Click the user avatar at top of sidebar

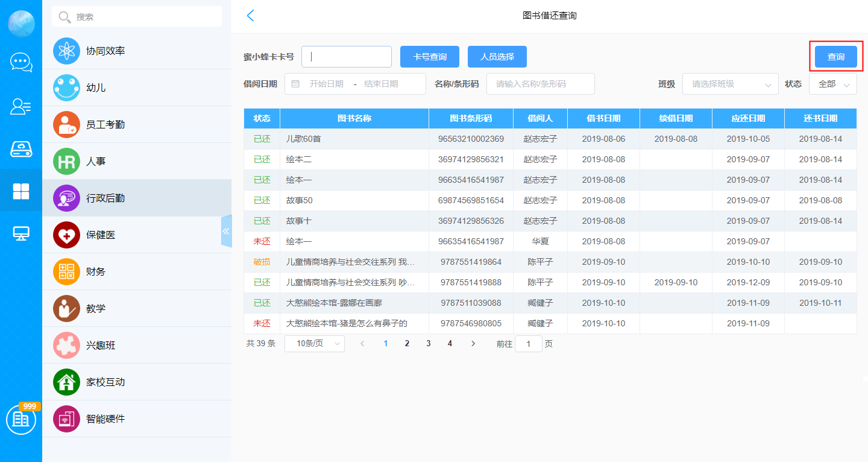(21, 24)
